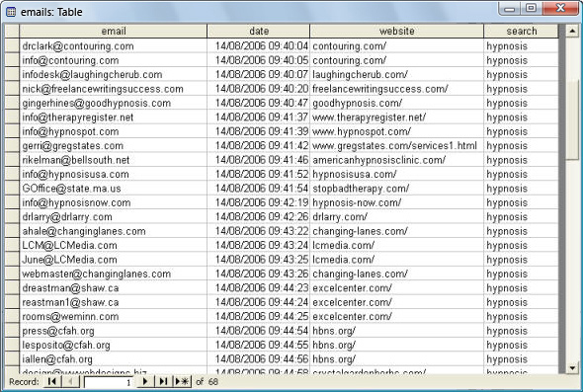
Task: Close the emails table window
Action: (x=560, y=9)
